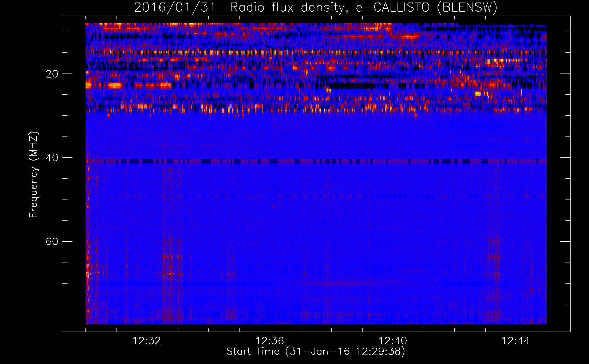This screenshot has width=589, height=364.
Task: Click the 'Frequency (MHZ)' y-axis label
Action: coord(33,175)
